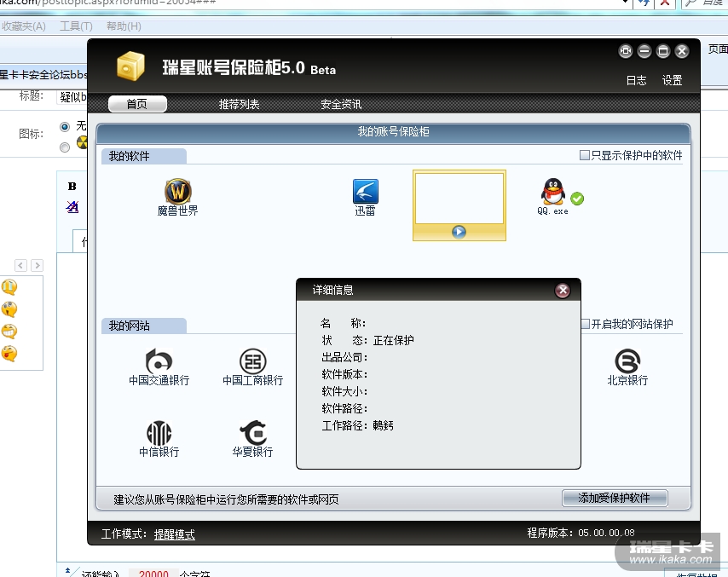Click the 提醒模式 work mode link
The height and width of the screenshot is (577, 728).
(x=175, y=534)
